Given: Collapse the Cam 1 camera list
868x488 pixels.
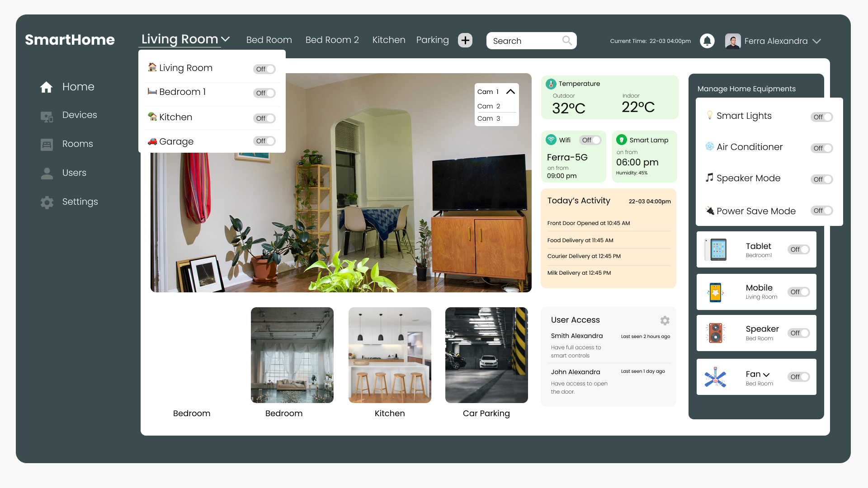Looking at the screenshot, I should pyautogui.click(x=510, y=92).
